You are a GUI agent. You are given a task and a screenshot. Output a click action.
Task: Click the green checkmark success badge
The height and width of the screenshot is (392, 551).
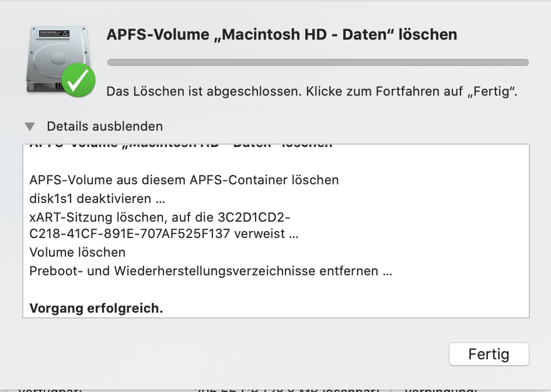(x=79, y=80)
